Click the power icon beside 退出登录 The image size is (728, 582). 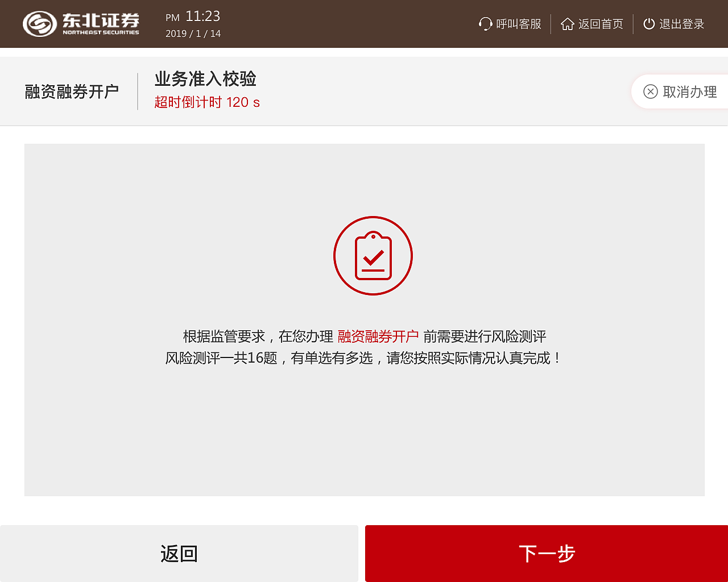(x=649, y=24)
